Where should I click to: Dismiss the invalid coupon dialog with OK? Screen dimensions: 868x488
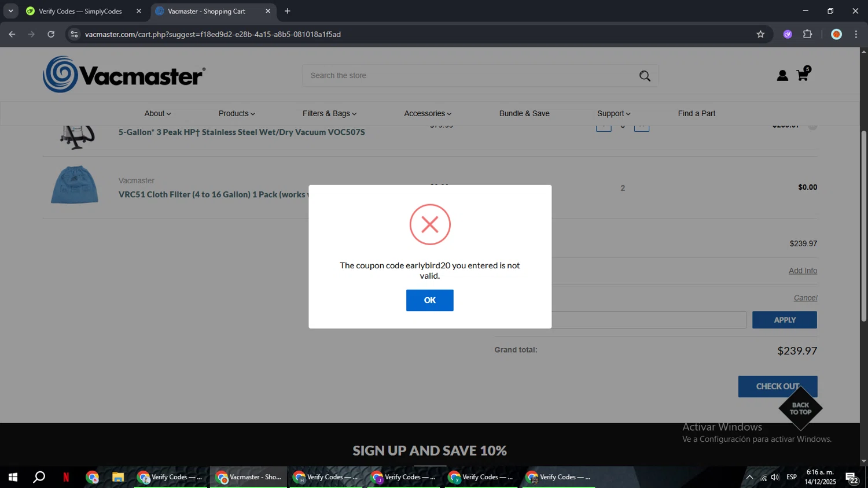point(429,300)
